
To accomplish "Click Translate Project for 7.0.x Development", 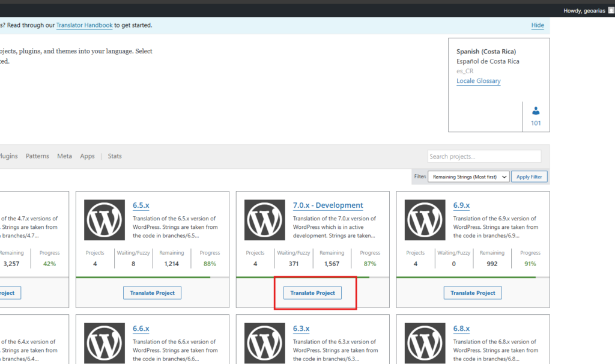I will tap(313, 293).
